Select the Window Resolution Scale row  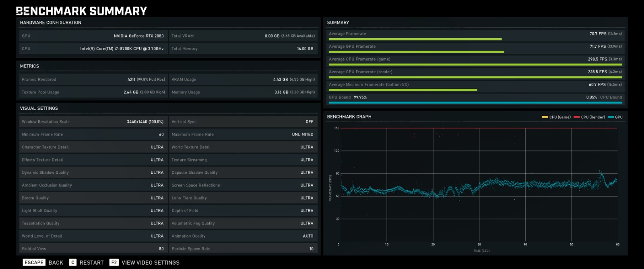93,122
